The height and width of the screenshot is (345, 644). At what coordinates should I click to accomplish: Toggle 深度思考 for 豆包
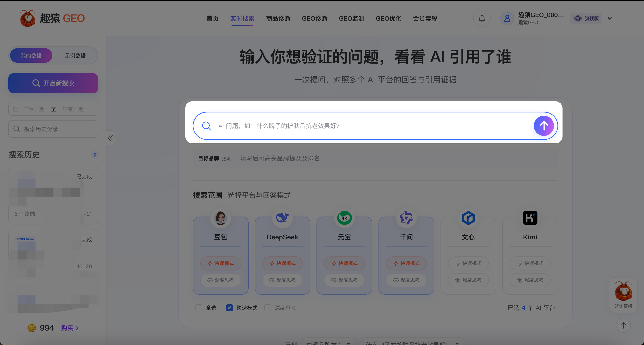pyautogui.click(x=221, y=280)
